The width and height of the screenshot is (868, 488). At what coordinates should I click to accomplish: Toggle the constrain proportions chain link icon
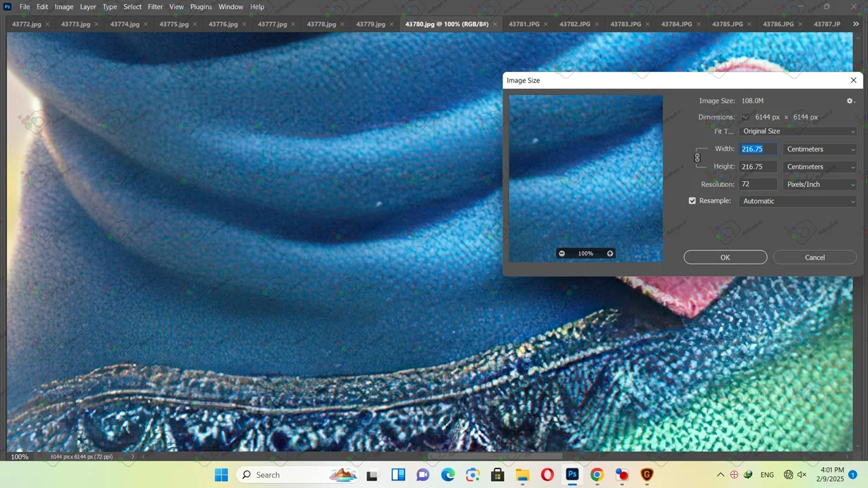[x=697, y=158]
